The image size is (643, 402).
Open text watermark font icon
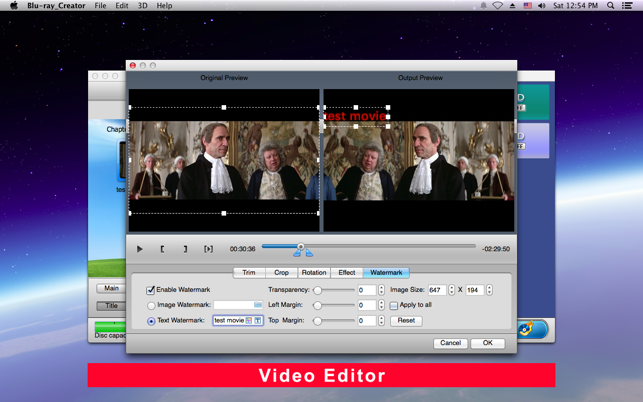point(258,320)
